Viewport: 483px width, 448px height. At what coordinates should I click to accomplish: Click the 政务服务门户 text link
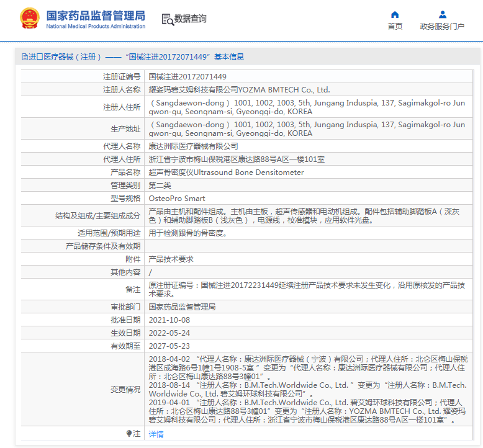[442, 27]
